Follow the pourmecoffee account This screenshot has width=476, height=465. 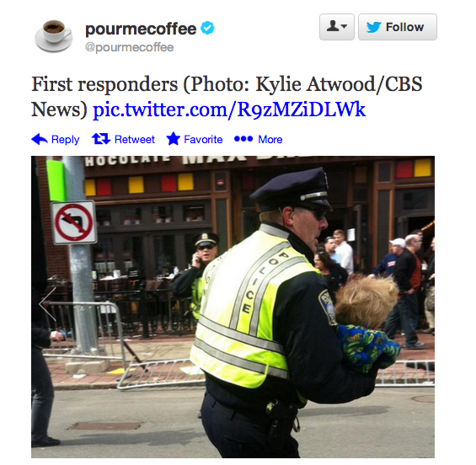[398, 27]
